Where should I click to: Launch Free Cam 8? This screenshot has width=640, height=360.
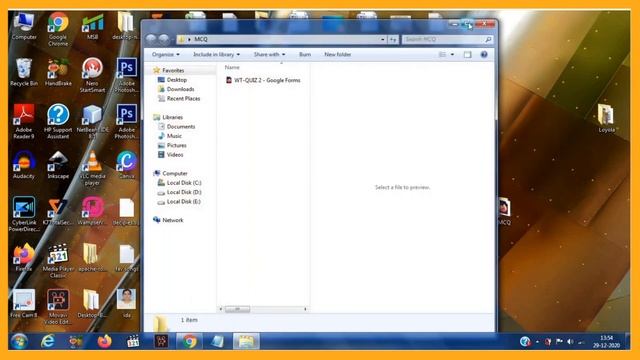[x=24, y=304]
